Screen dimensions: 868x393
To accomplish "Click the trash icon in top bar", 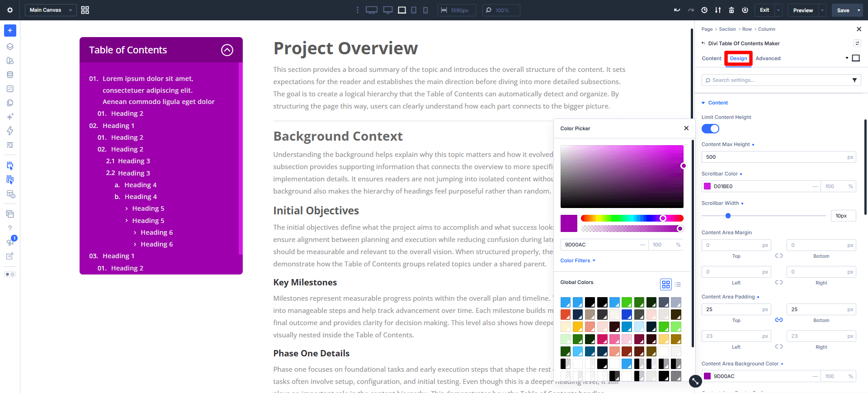I will pyautogui.click(x=731, y=10).
